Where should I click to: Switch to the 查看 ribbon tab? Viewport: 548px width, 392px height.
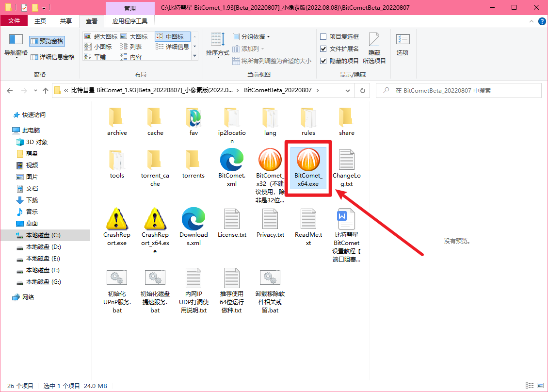pos(92,21)
